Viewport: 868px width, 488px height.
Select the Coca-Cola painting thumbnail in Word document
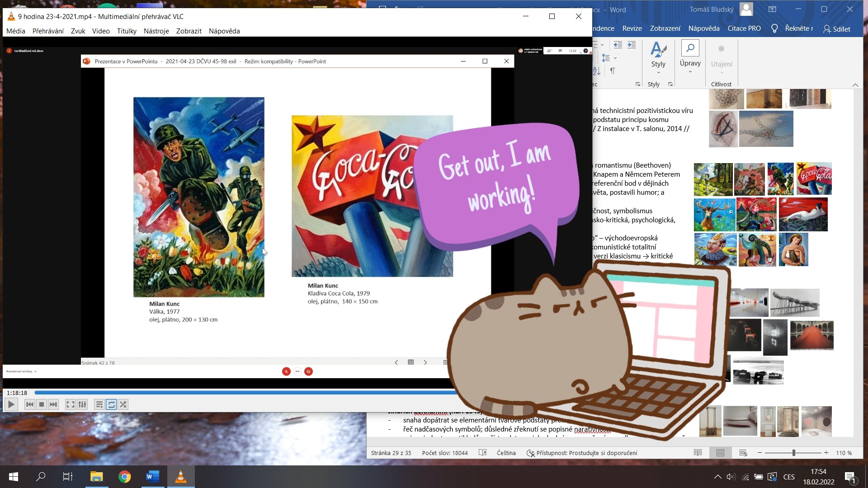coord(814,178)
